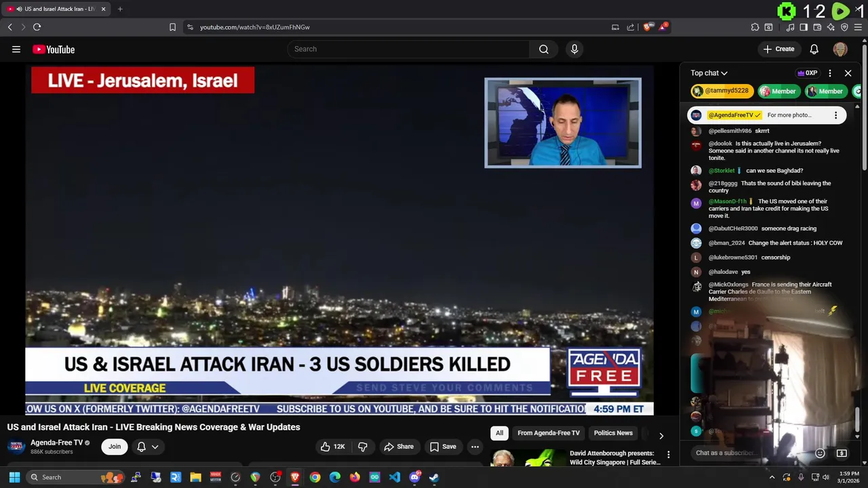Open Brave Wallet icon
This screenshot has height=488, width=868.
817,27
